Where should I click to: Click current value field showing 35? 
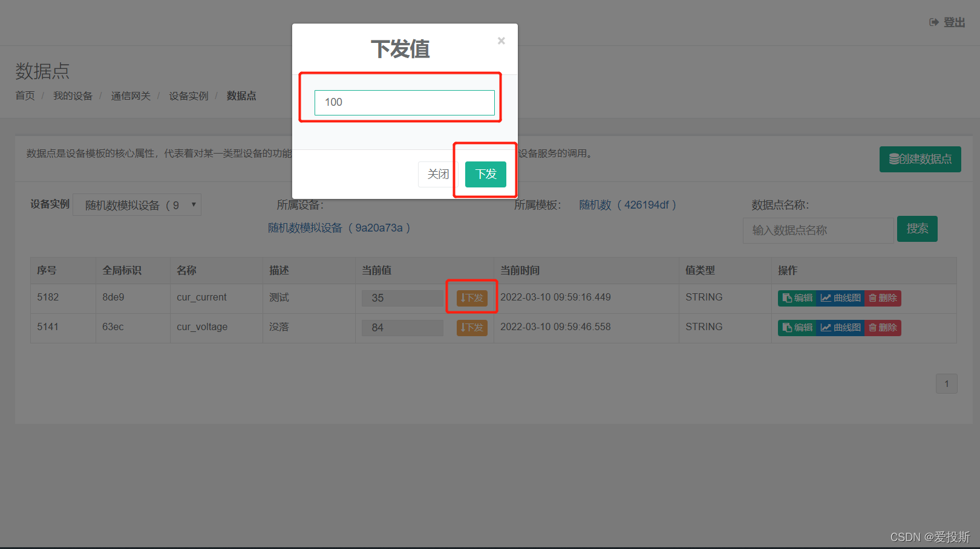(x=402, y=298)
